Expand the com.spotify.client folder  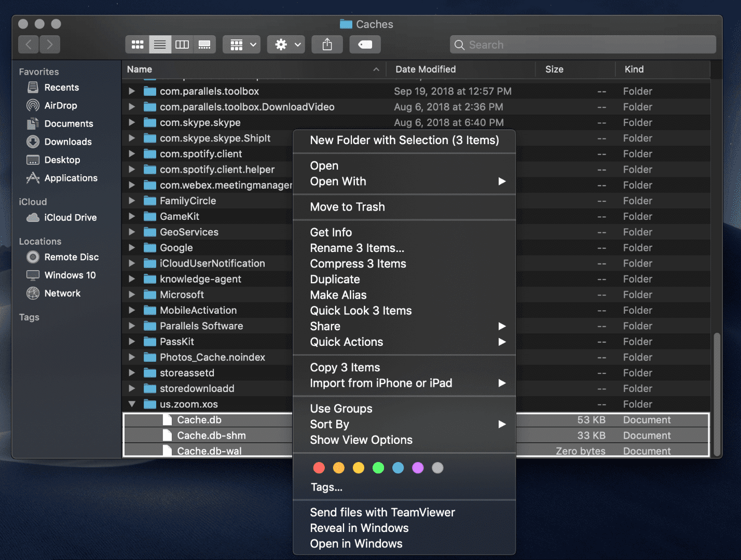132,153
